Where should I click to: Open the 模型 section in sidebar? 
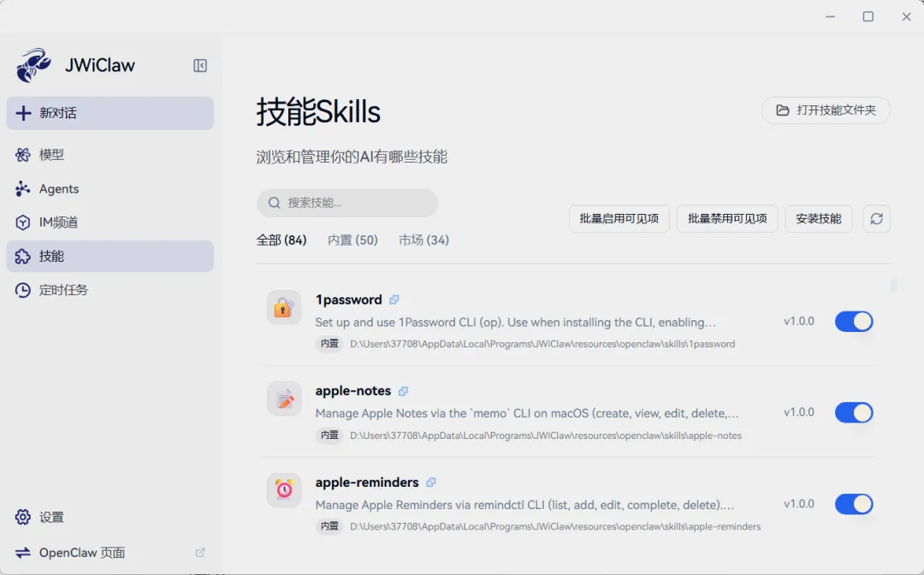[51, 155]
